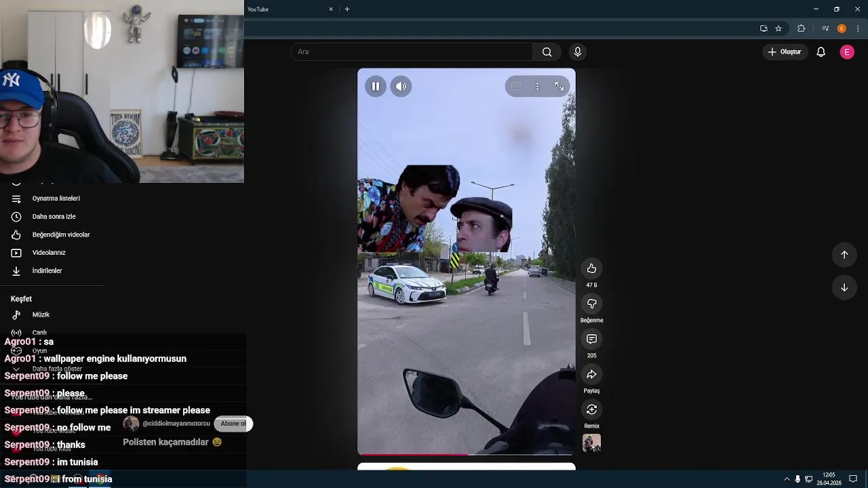Install the app from the address bar icon
The width and height of the screenshot is (868, 488).
pos(764,28)
